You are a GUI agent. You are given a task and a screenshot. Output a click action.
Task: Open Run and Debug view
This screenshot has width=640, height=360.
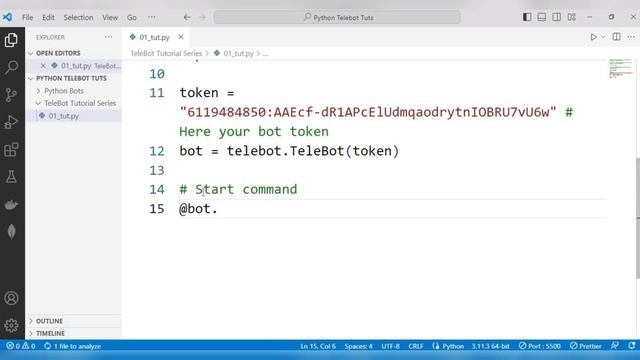tap(11, 122)
